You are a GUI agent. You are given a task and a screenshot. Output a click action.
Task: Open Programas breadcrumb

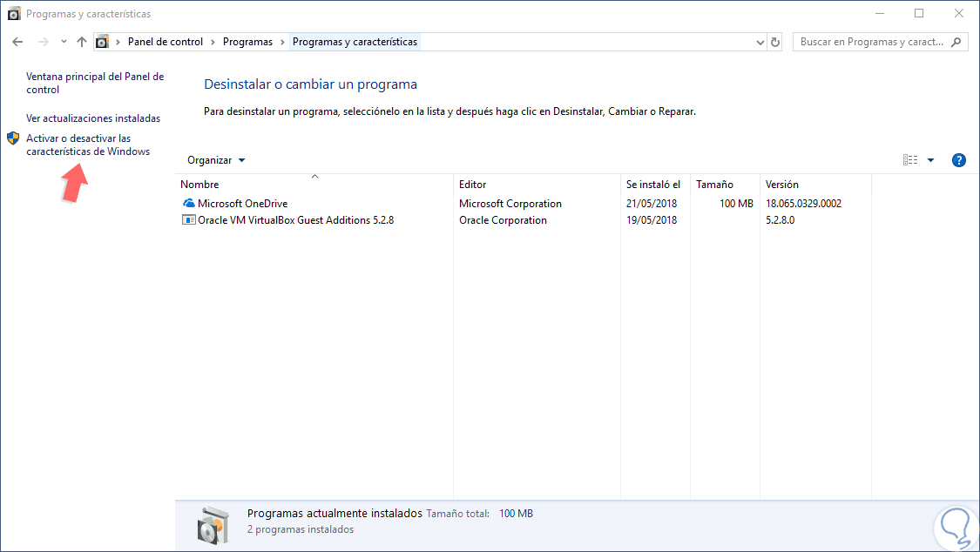pos(247,42)
